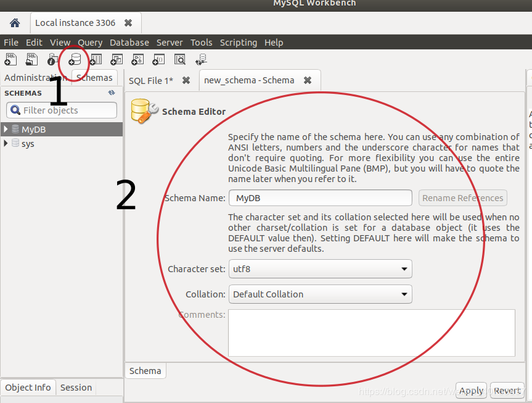Create a new view toolbar icon

pyautogui.click(x=117, y=59)
